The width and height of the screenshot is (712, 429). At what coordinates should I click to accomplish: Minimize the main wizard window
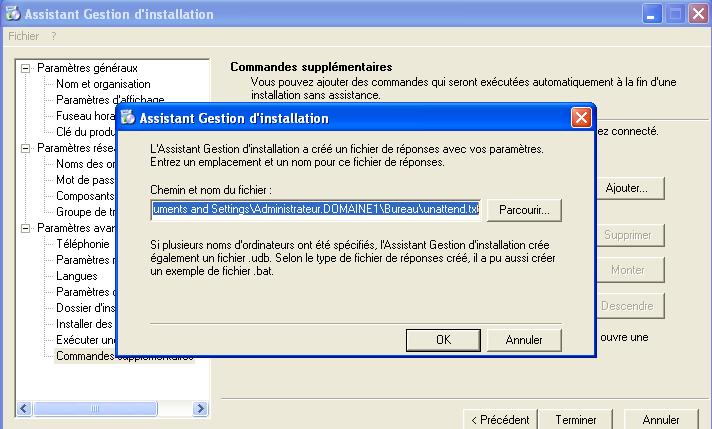(652, 14)
